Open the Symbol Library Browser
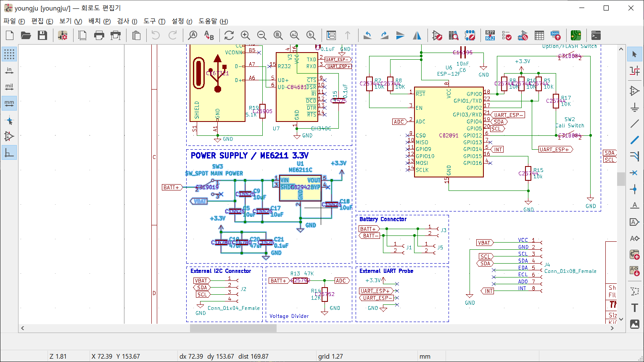This screenshot has width=644, height=362. point(453,35)
